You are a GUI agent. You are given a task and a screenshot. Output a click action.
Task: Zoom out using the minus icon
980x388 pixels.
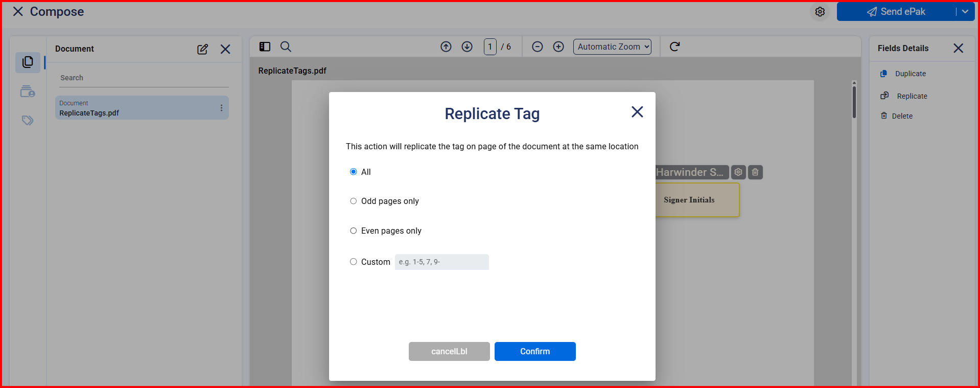(537, 47)
